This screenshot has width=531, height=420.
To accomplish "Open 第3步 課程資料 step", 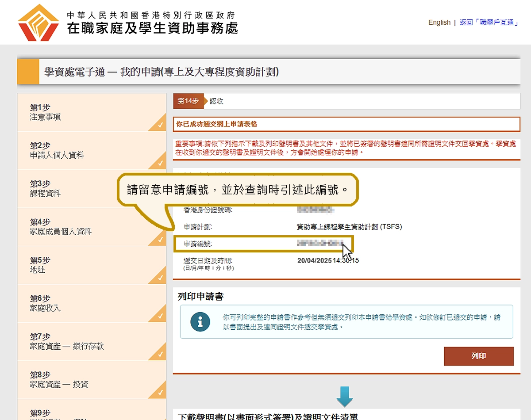I will pyautogui.click(x=92, y=188).
